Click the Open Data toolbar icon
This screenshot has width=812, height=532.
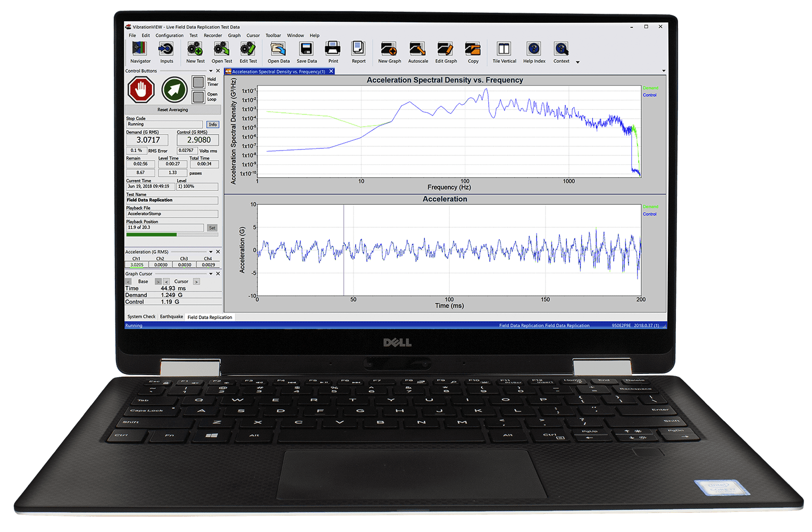(278, 49)
